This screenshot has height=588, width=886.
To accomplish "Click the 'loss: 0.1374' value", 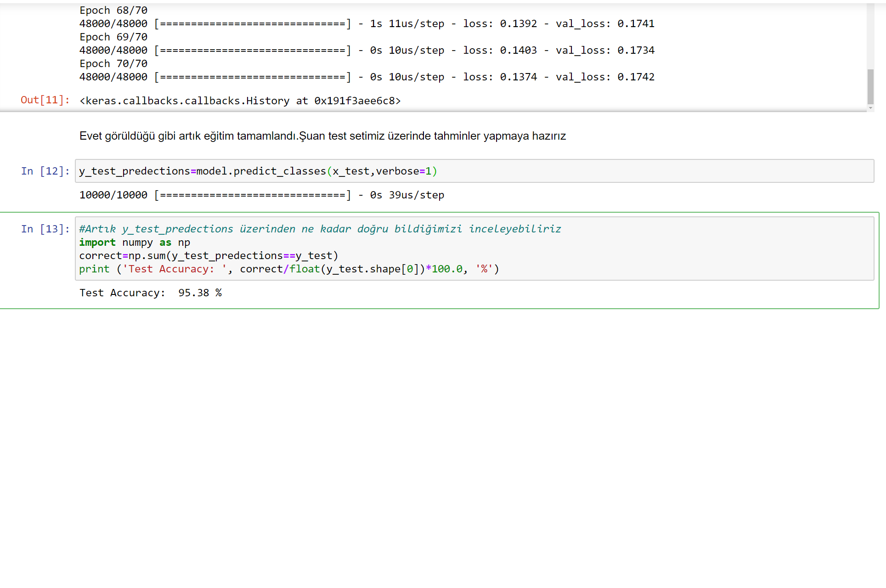I will pos(500,77).
